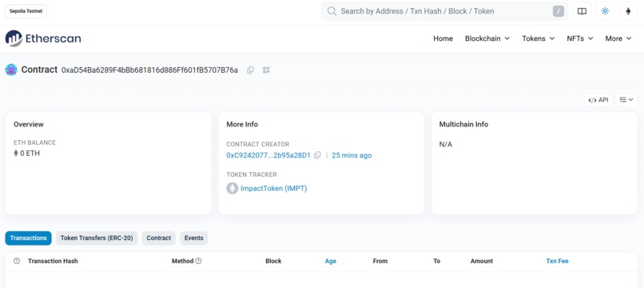The height and width of the screenshot is (288, 644).
Task: Click the Multichain Info N/A value
Action: coord(446,145)
